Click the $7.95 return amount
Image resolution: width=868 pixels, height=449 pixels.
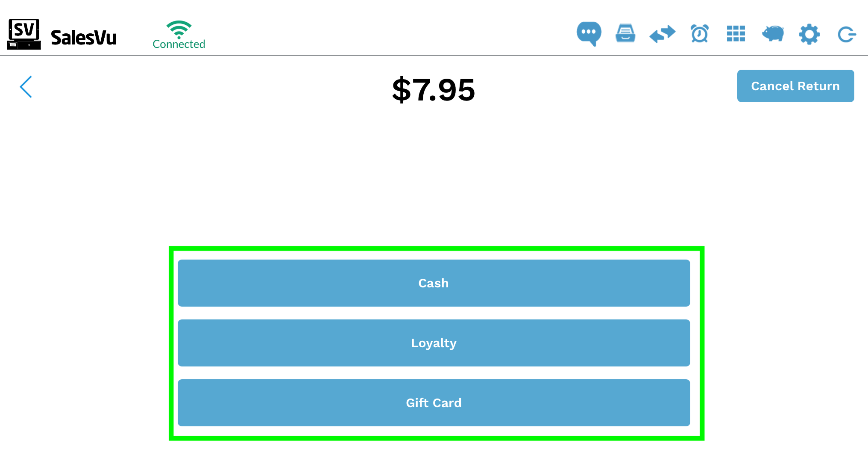coord(433,90)
